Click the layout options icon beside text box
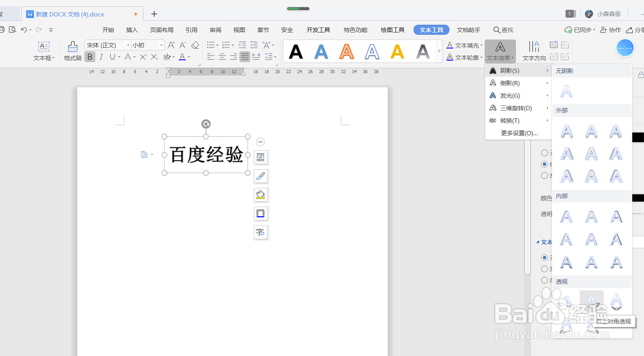 261,157
